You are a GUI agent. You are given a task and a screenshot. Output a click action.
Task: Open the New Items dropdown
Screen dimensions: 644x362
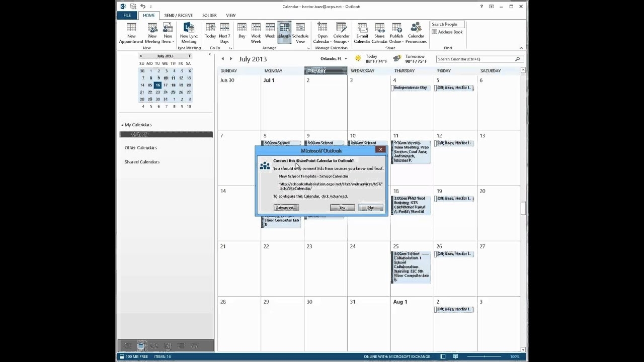click(x=168, y=33)
